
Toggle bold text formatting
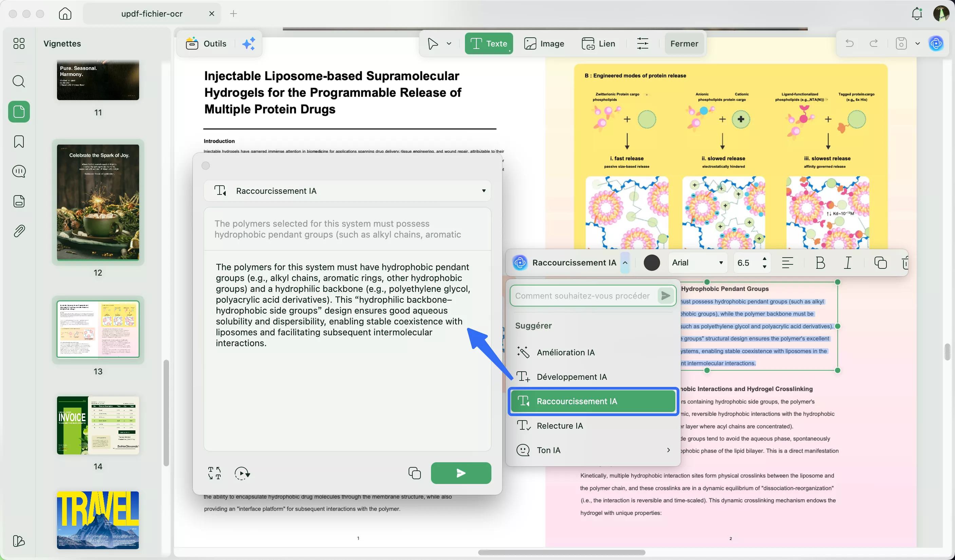tap(820, 263)
